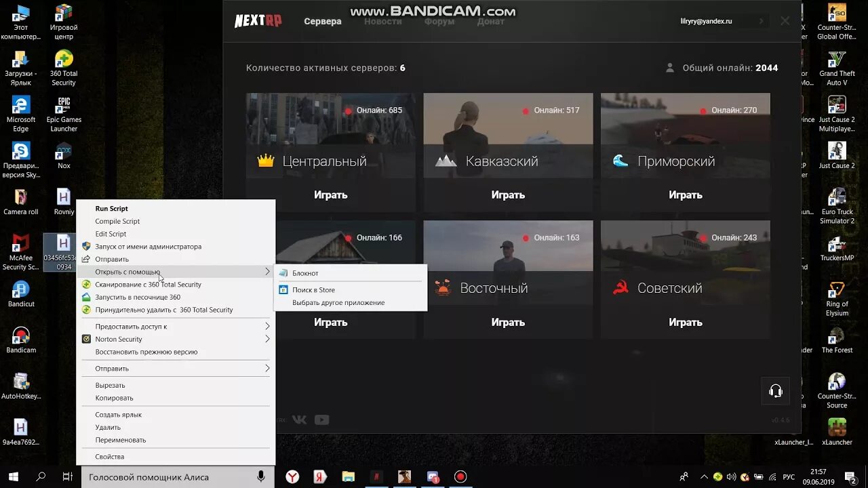Click the Приморский server thumbnail

(686, 136)
